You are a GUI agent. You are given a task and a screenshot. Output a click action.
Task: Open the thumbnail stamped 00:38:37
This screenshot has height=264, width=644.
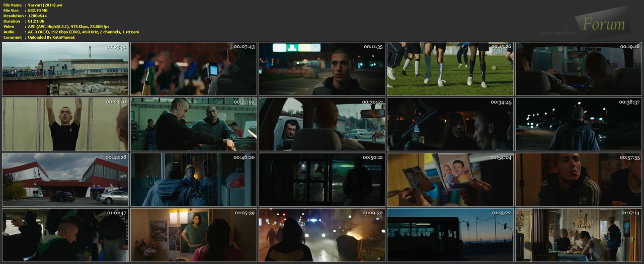tap(579, 124)
